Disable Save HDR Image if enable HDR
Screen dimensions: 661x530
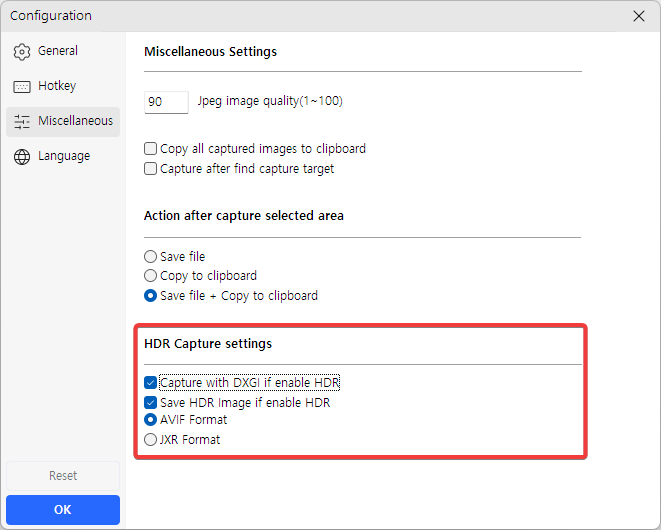pyautogui.click(x=151, y=403)
